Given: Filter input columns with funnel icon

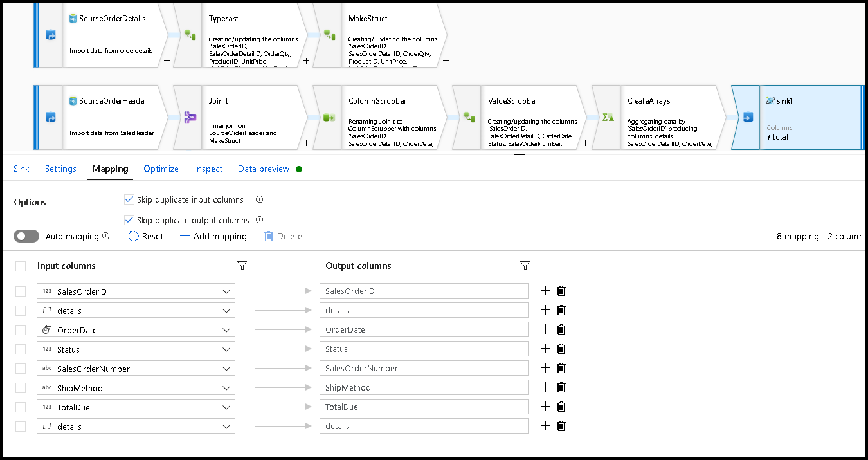Looking at the screenshot, I should coord(242,266).
